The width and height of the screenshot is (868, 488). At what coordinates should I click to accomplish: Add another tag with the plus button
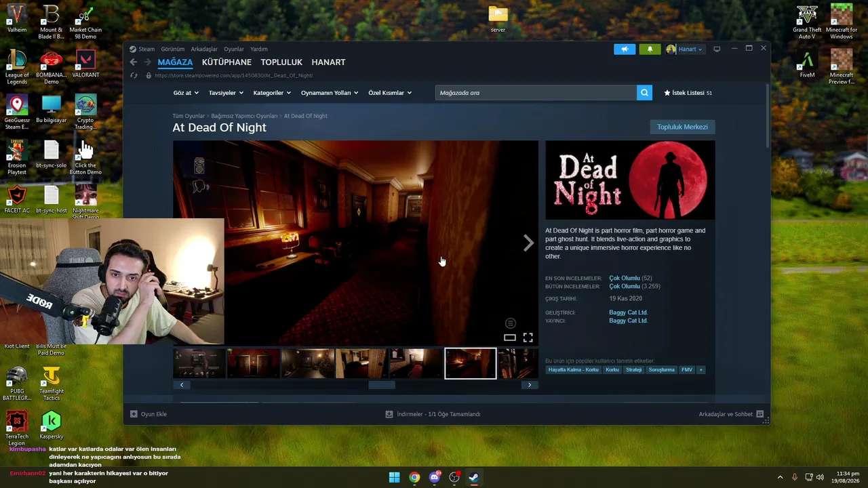701,370
